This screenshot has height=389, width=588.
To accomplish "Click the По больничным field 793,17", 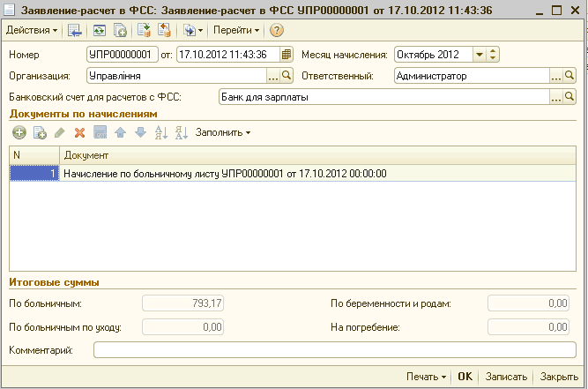I will 183,303.
